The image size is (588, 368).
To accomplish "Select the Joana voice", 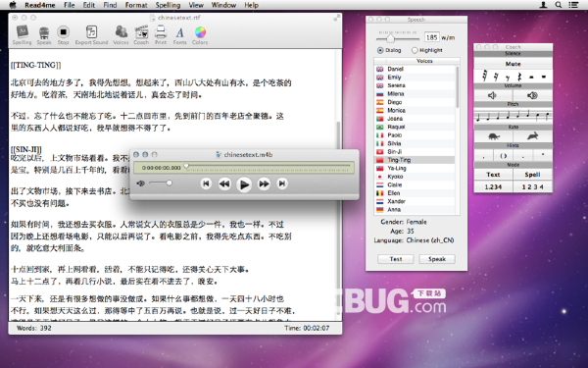I will pyautogui.click(x=415, y=119).
